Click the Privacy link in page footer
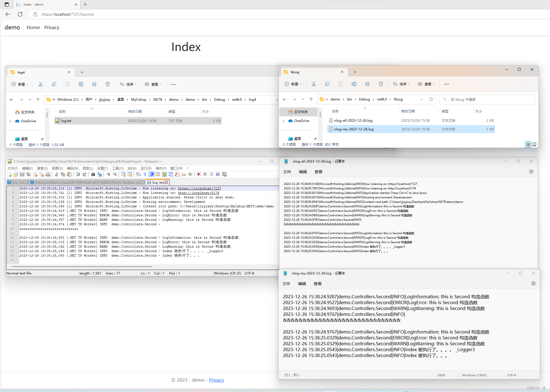 [x=217, y=380]
